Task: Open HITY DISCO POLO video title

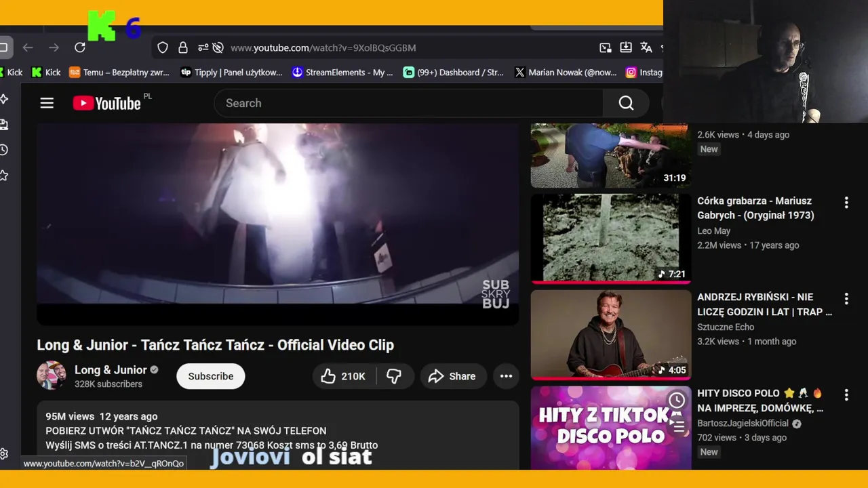Action: pyautogui.click(x=760, y=401)
